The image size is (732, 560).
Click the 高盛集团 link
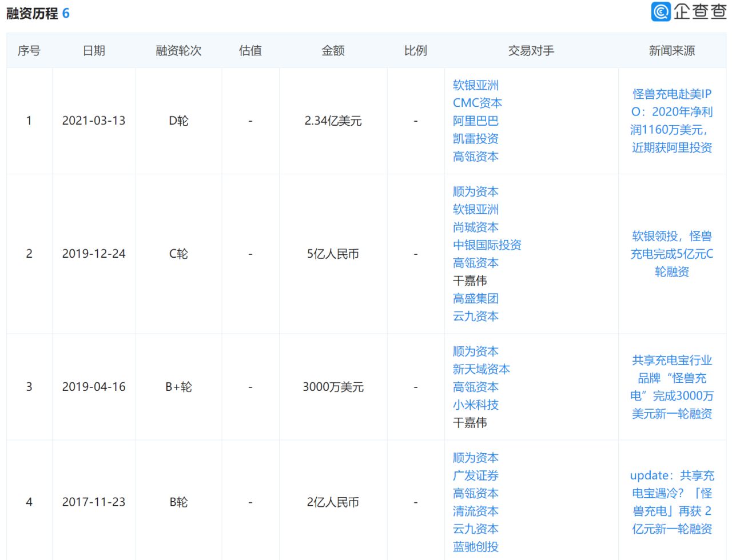click(x=475, y=298)
